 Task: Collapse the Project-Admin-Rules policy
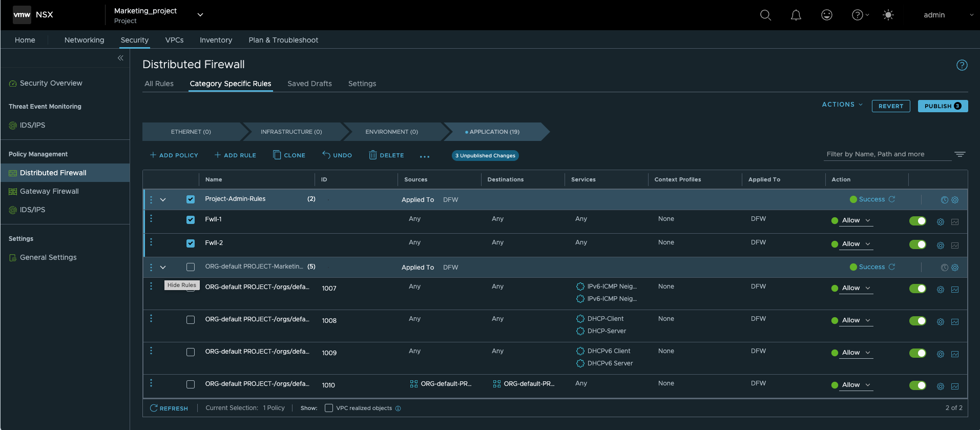pos(163,199)
